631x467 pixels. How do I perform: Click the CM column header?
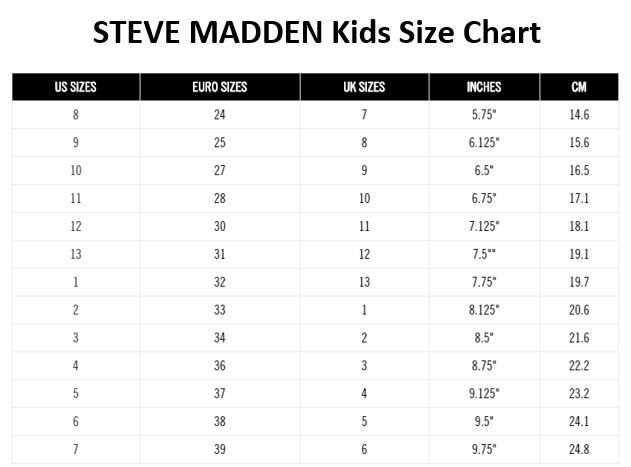(x=579, y=87)
